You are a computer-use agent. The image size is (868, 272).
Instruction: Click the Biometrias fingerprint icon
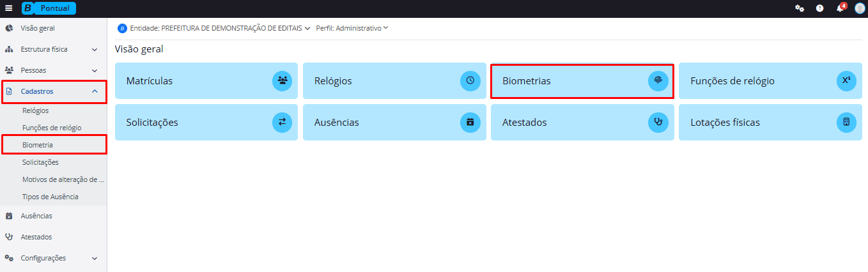(658, 80)
